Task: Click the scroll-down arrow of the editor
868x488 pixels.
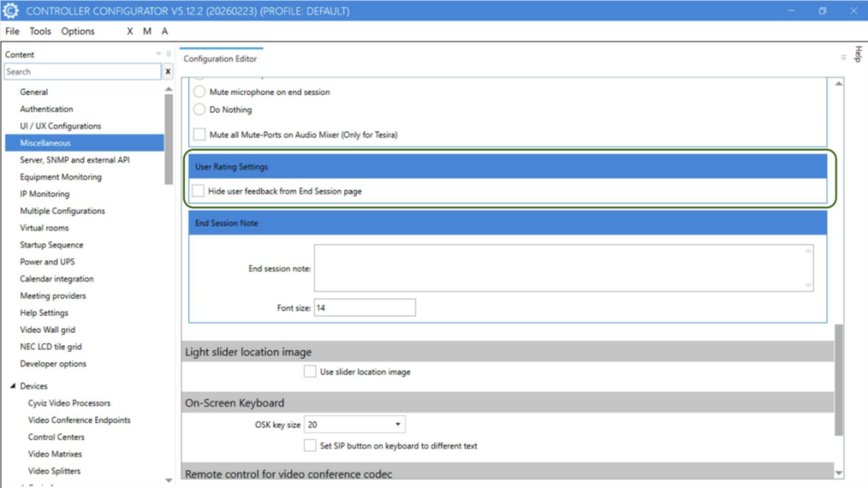Action: click(839, 473)
